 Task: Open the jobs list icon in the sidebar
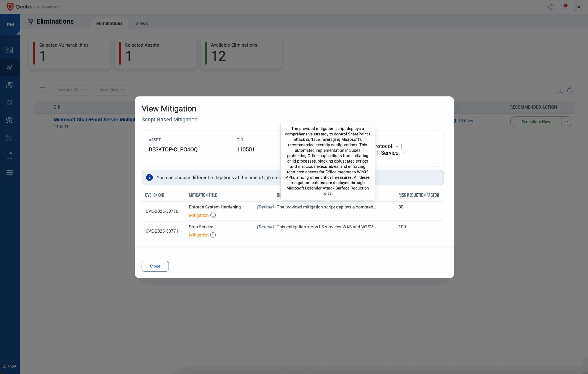coord(9,85)
